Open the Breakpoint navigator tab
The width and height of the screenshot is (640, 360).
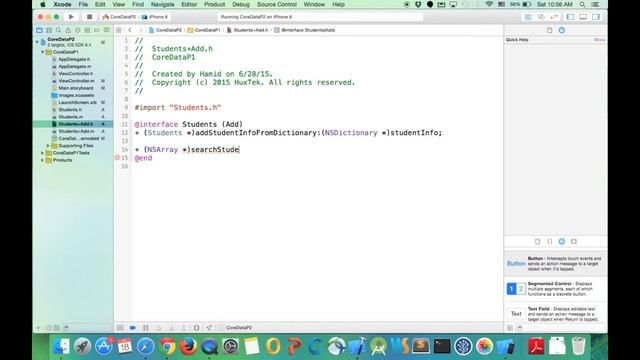(x=97, y=30)
